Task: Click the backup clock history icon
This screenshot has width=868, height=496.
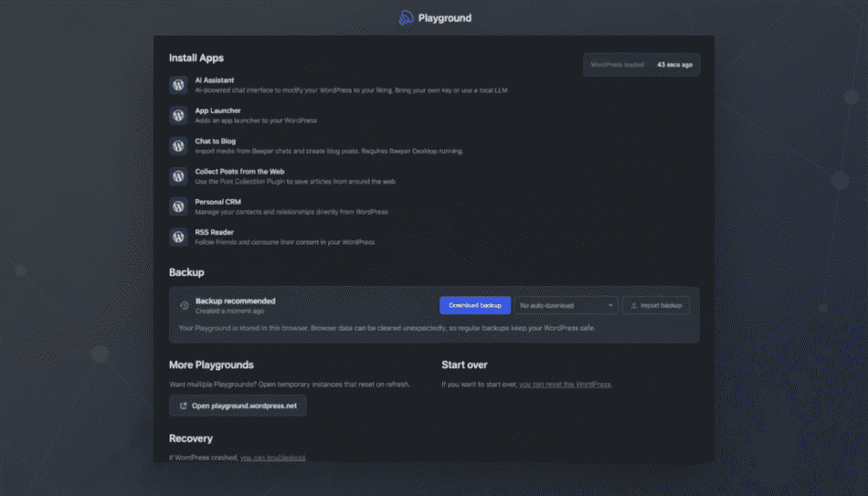Action: pyautogui.click(x=184, y=306)
